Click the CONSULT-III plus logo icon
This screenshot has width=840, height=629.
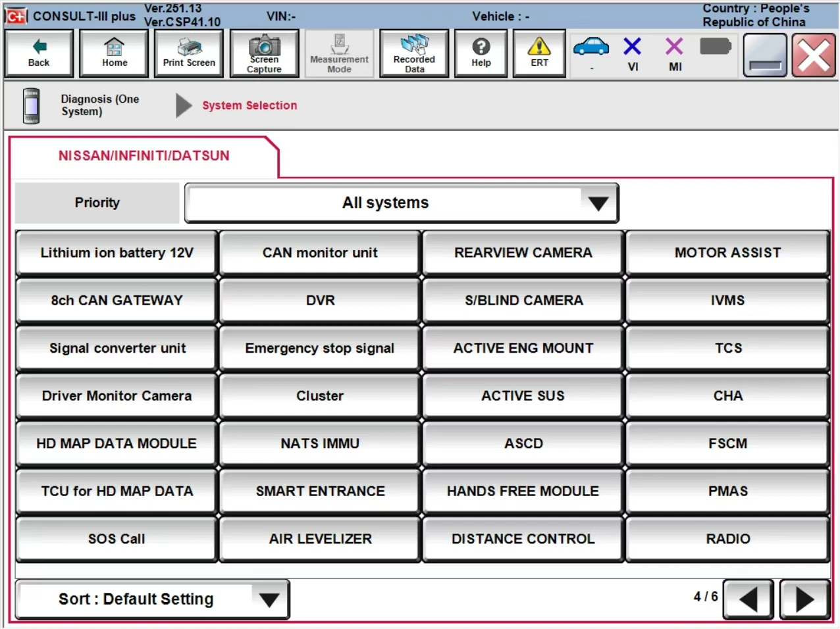(x=16, y=15)
